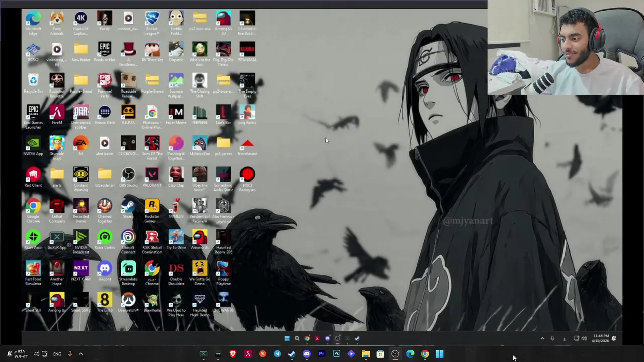Click the Overwatch 2 desktop icon
644x362 pixels.
point(128,303)
